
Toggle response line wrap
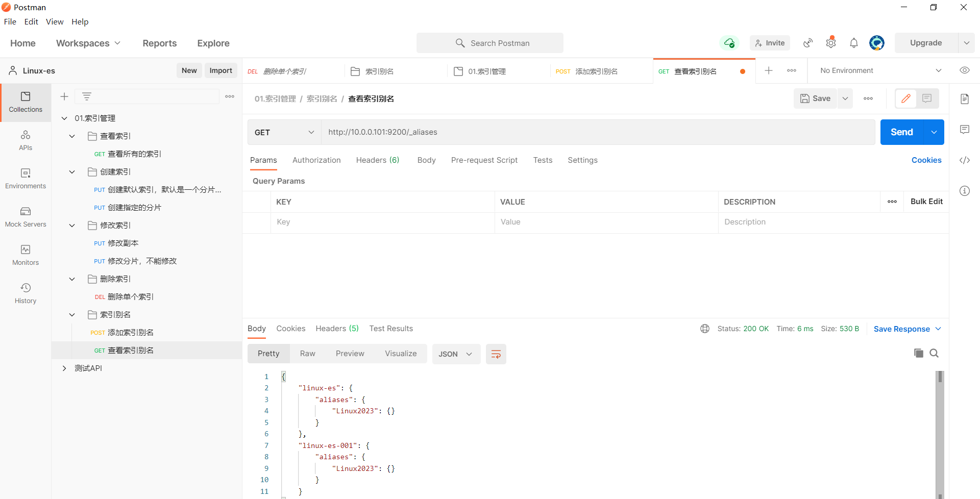pos(496,354)
